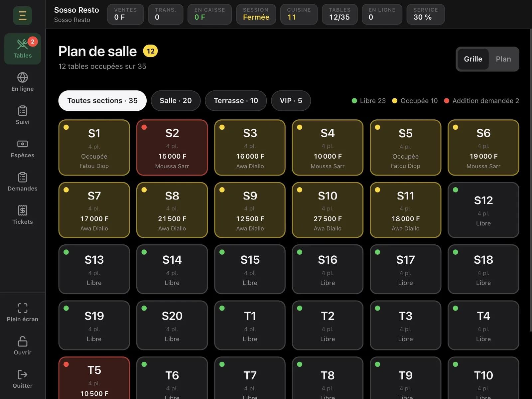This screenshot has width=532, height=399.
Task: Open table S3 with 16 000 F
Action: 250,147
